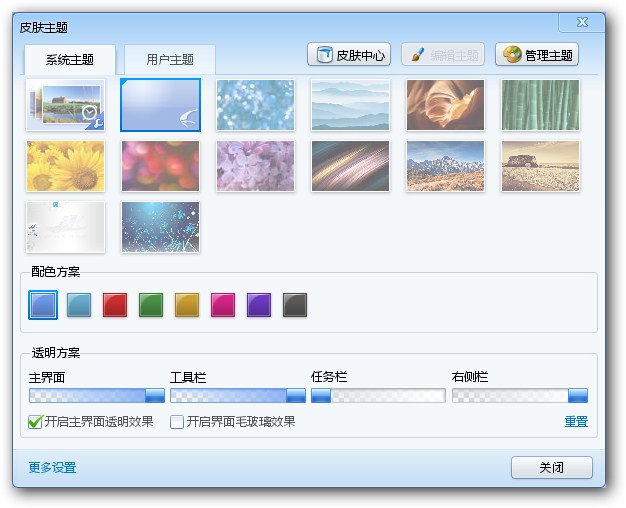Click the 管理主题 palette button

(x=537, y=54)
